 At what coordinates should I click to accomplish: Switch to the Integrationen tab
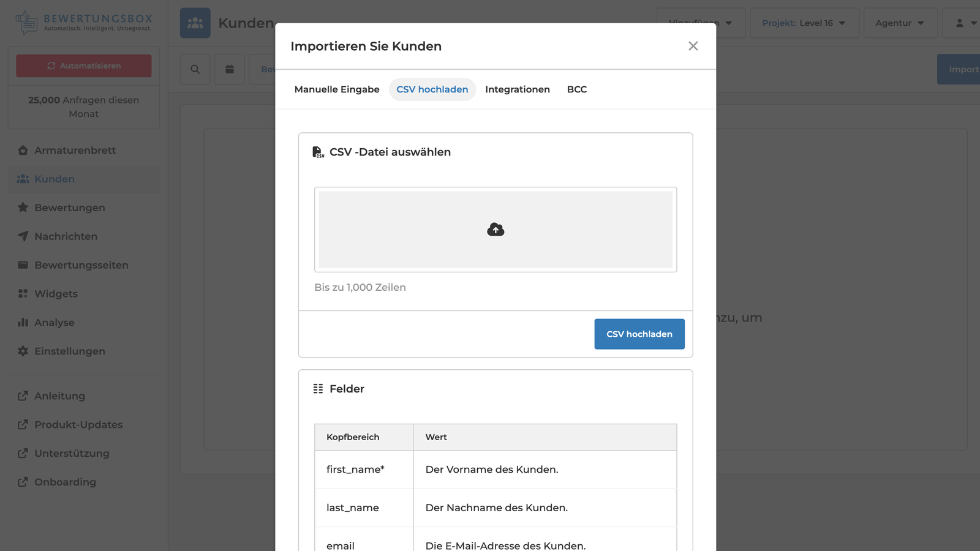pos(517,89)
